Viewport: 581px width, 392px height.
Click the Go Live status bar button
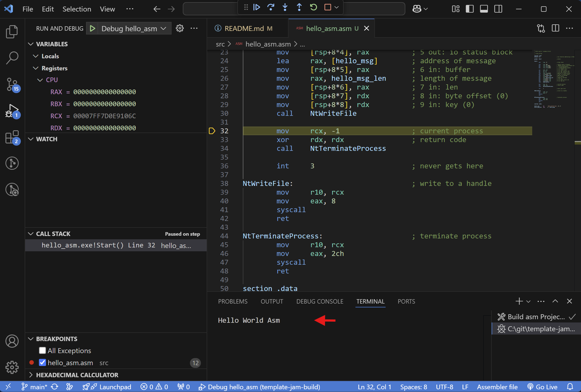coord(542,387)
